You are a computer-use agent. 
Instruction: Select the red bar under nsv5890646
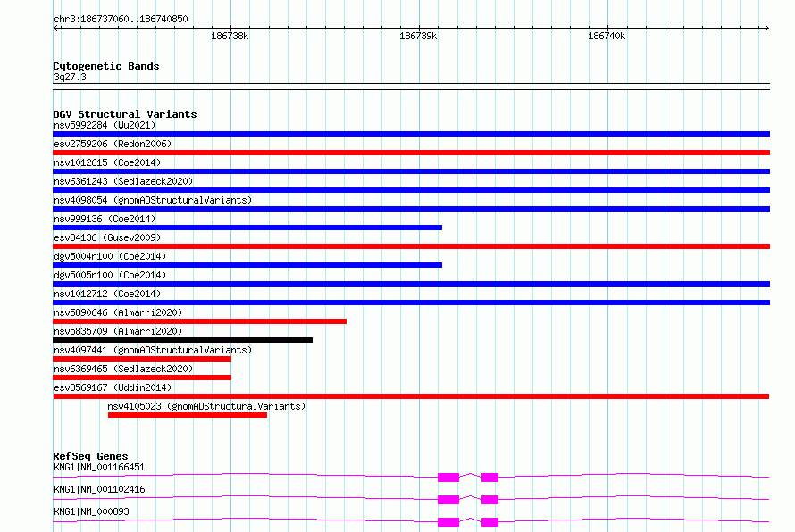(200, 321)
